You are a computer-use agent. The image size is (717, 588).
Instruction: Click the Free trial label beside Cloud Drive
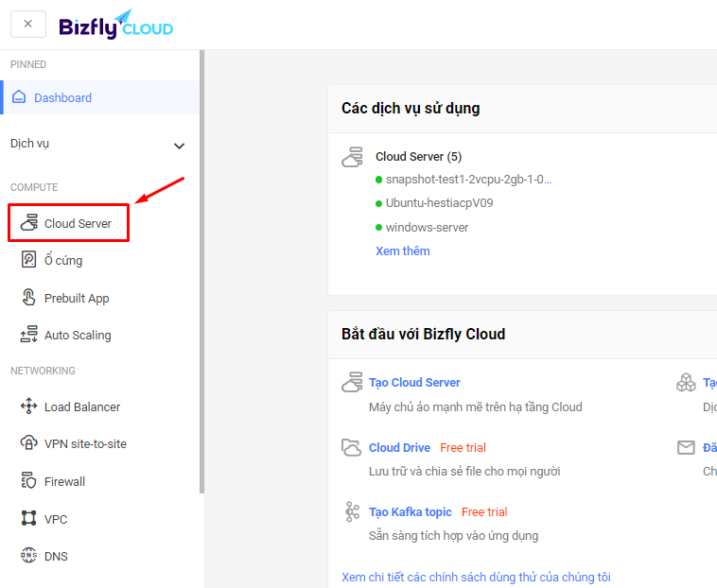pyautogui.click(x=463, y=448)
